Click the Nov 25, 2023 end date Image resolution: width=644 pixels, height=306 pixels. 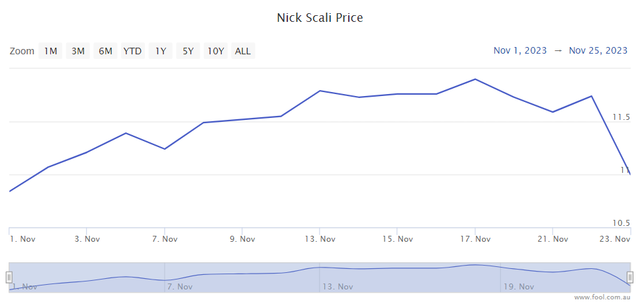598,50
